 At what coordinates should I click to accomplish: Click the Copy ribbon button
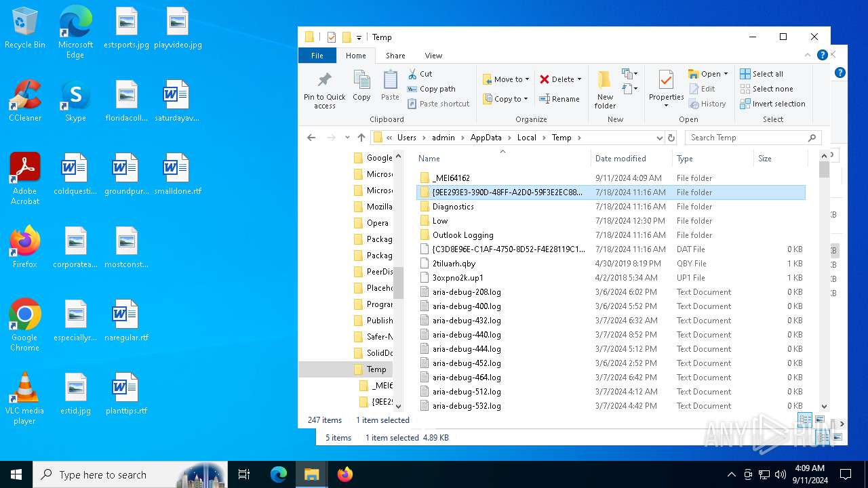[361, 86]
